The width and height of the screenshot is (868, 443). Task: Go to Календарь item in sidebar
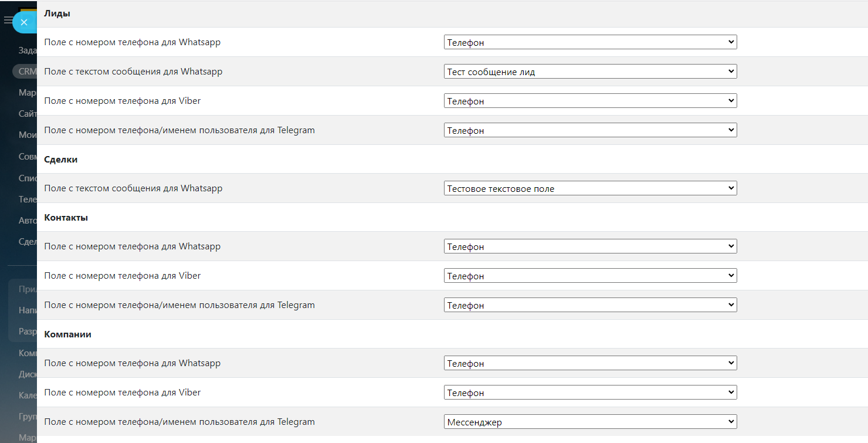coord(28,395)
